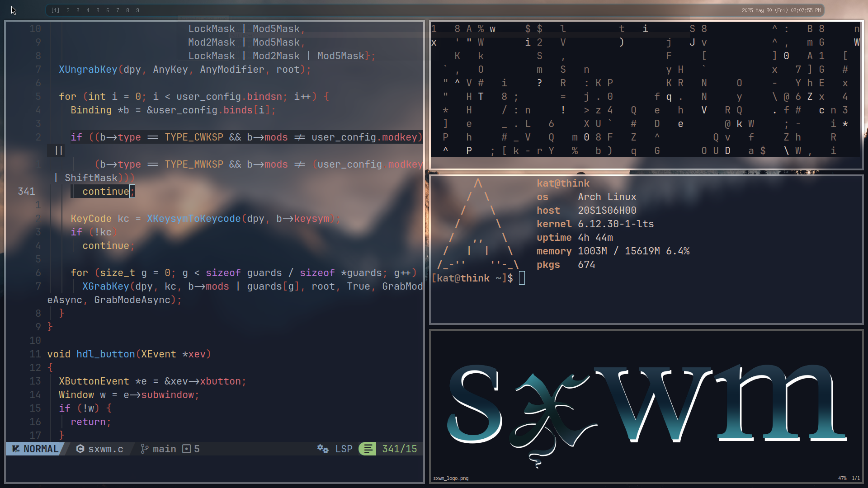Click the git branch icon before main
Screen dimensions: 868x488
tap(144, 449)
